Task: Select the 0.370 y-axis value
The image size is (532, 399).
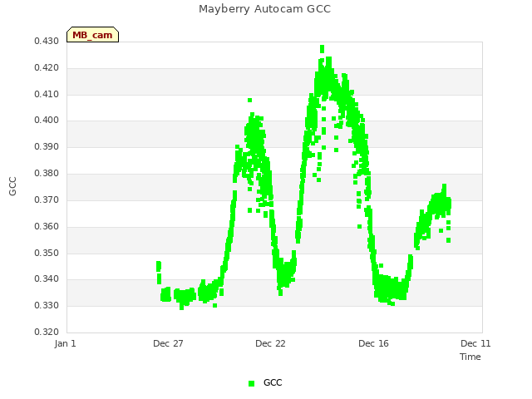Action: click(x=47, y=199)
